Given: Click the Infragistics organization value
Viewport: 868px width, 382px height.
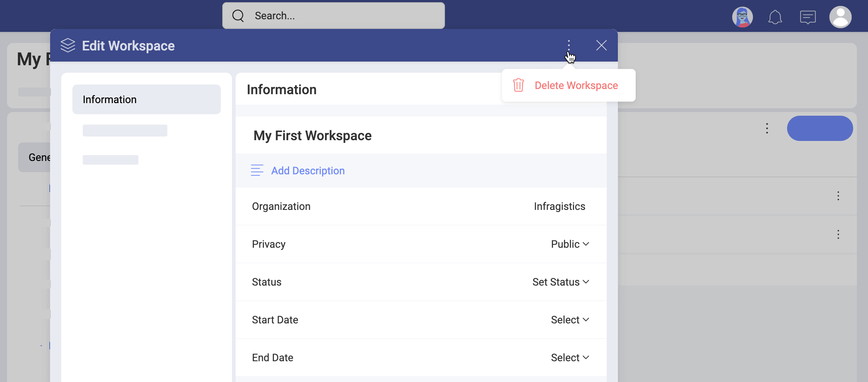Looking at the screenshot, I should pyautogui.click(x=559, y=206).
